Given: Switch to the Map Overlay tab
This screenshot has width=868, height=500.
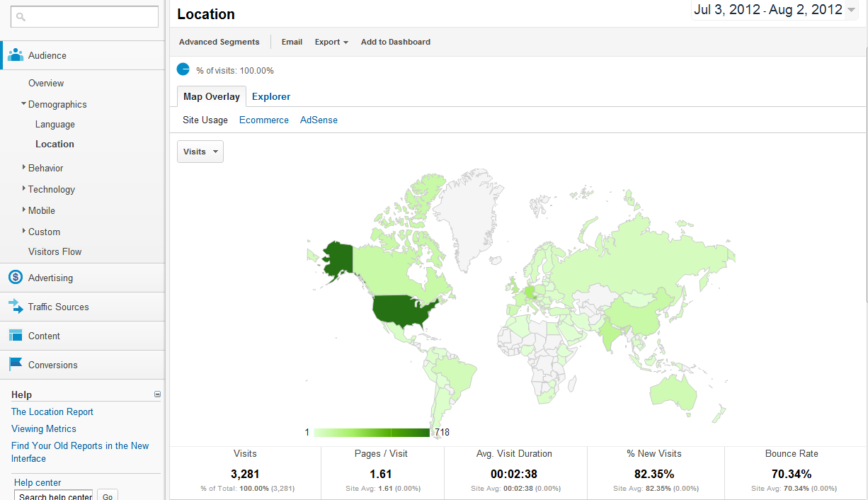Looking at the screenshot, I should click(x=212, y=96).
